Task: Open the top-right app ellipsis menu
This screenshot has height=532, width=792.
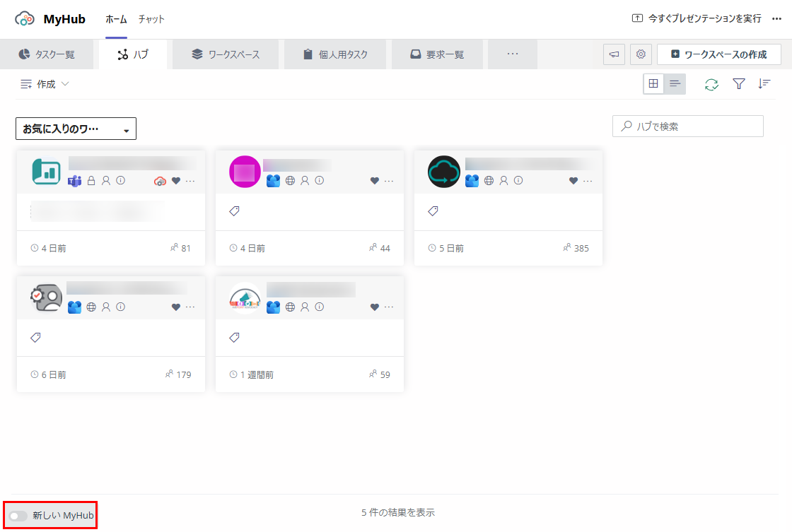Action: tap(777, 18)
